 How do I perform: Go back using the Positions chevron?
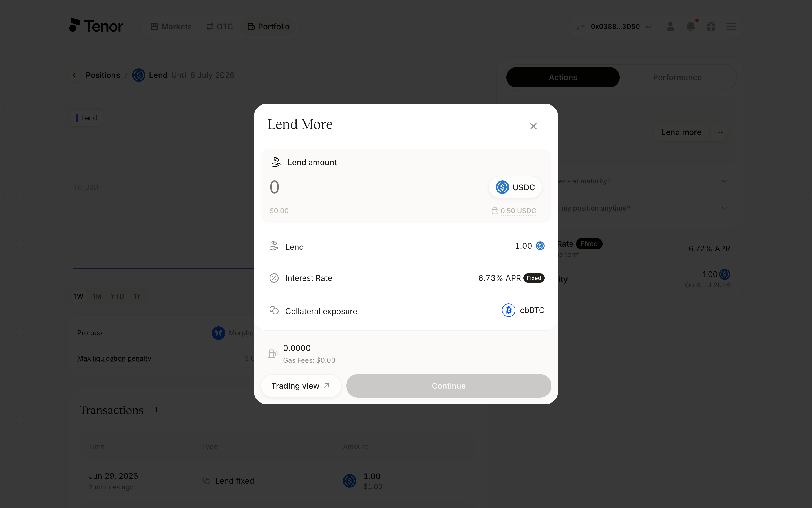[74, 75]
